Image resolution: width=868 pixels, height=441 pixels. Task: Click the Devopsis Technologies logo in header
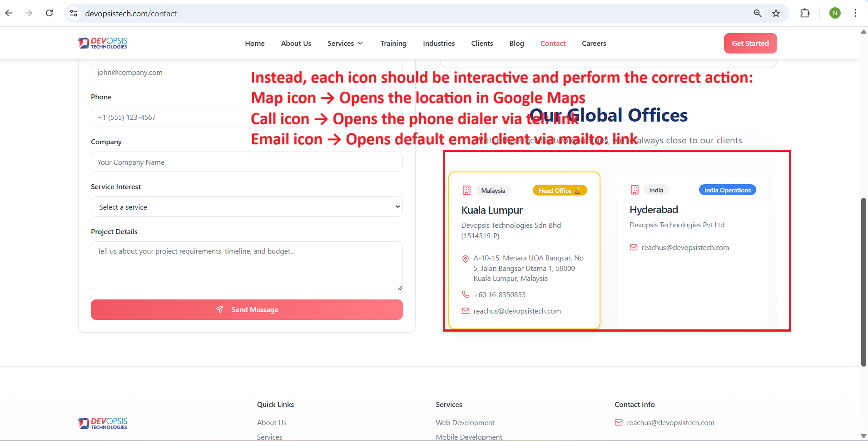103,43
